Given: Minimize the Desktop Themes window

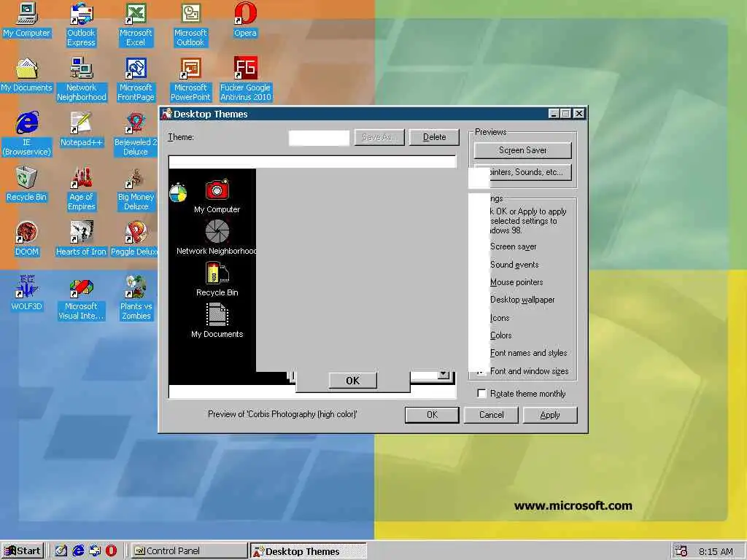Looking at the screenshot, I should point(554,113).
